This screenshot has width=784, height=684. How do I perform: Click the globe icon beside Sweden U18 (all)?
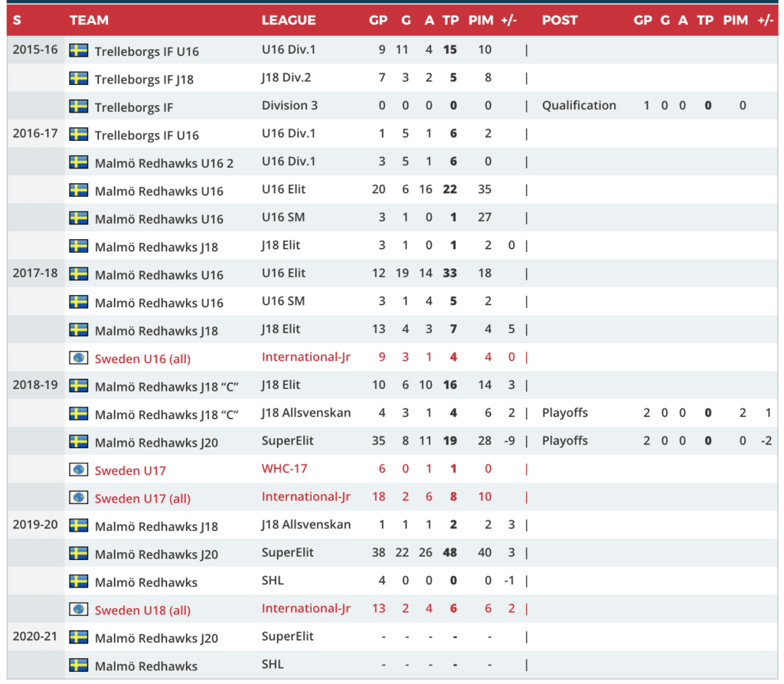pos(78,610)
